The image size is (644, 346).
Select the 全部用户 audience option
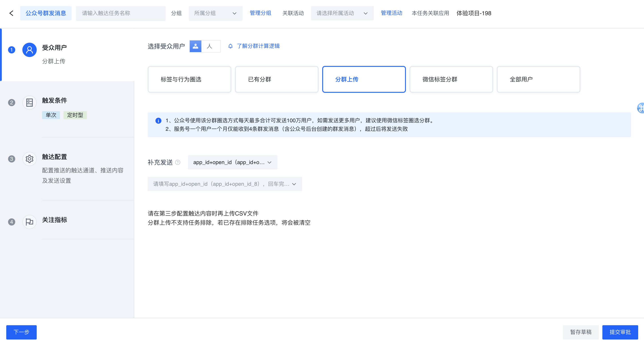[538, 79]
